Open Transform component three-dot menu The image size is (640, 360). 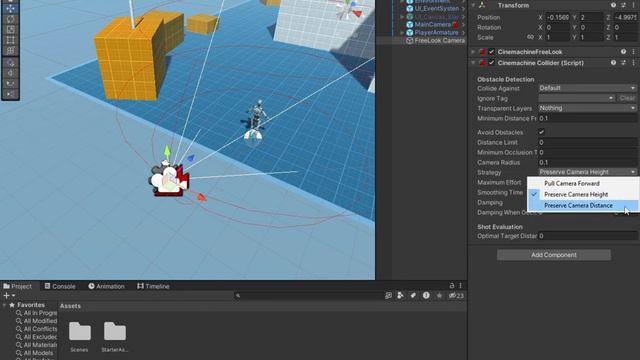click(633, 5)
